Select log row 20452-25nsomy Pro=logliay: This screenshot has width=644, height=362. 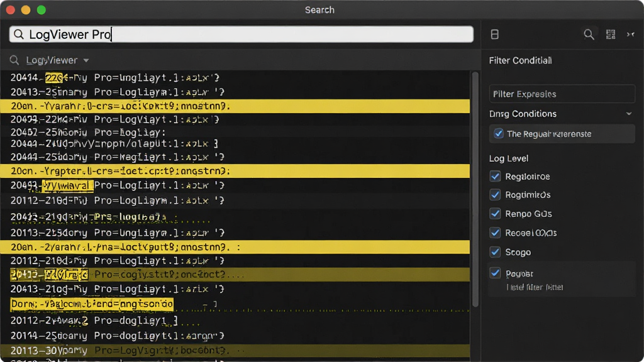tap(235, 132)
